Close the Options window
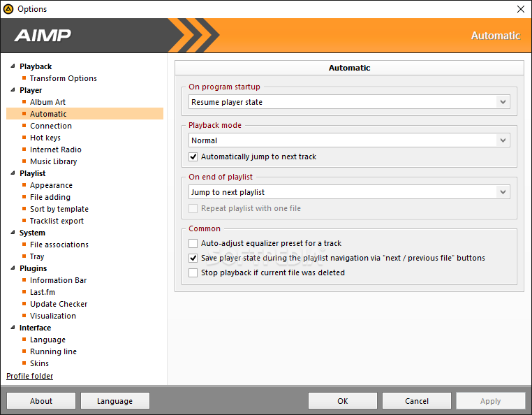Screen dimensions: 532x415 coord(520,9)
